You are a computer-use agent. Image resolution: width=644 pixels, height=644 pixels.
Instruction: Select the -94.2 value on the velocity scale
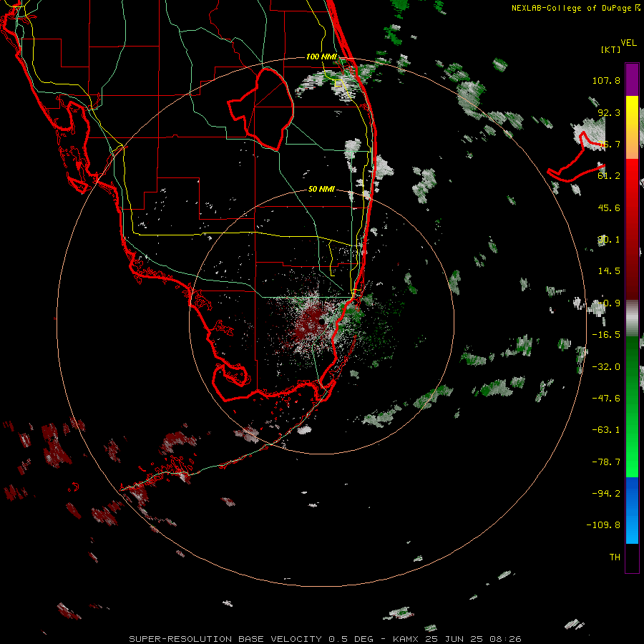point(606,494)
